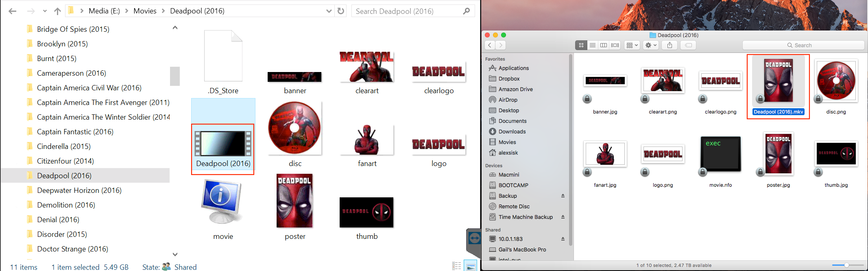Viewport: 868px width, 271px height.
Task: Go forward in Finder window
Action: 501,45
